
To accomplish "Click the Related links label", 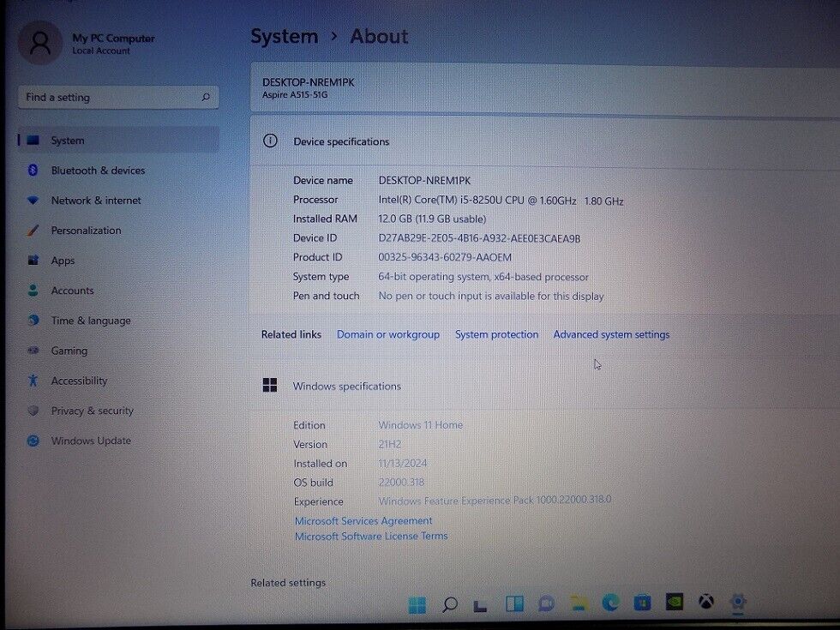I will [291, 334].
